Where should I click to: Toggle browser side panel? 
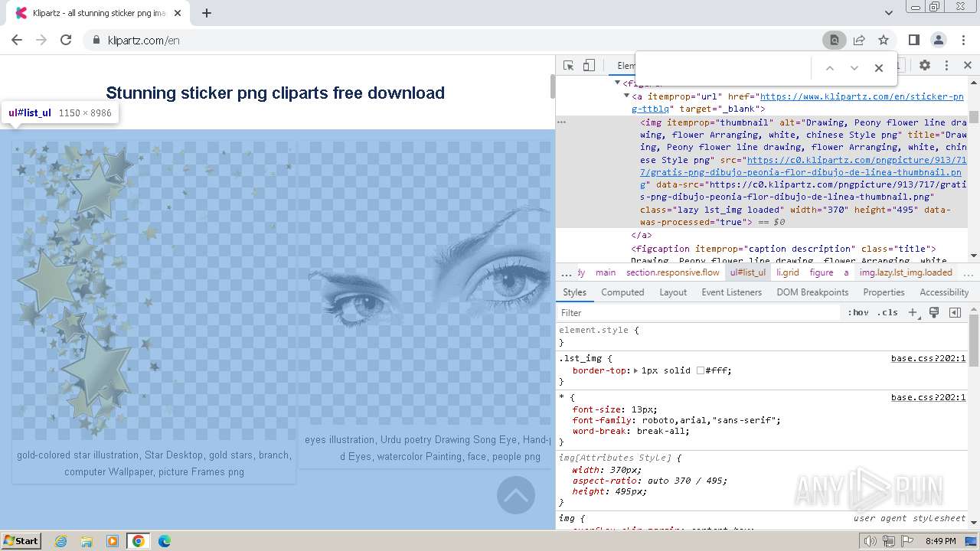pos(914,40)
